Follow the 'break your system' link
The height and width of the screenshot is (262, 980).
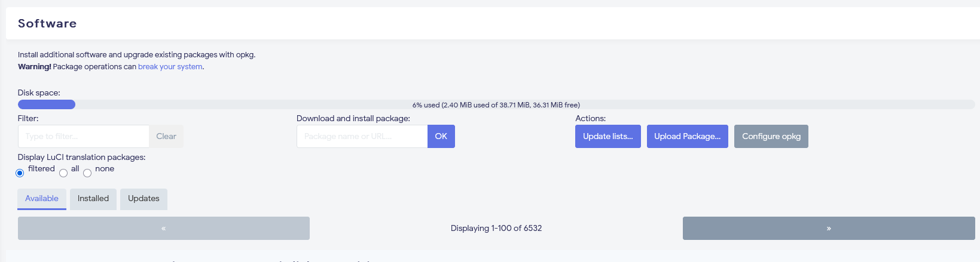(x=170, y=67)
